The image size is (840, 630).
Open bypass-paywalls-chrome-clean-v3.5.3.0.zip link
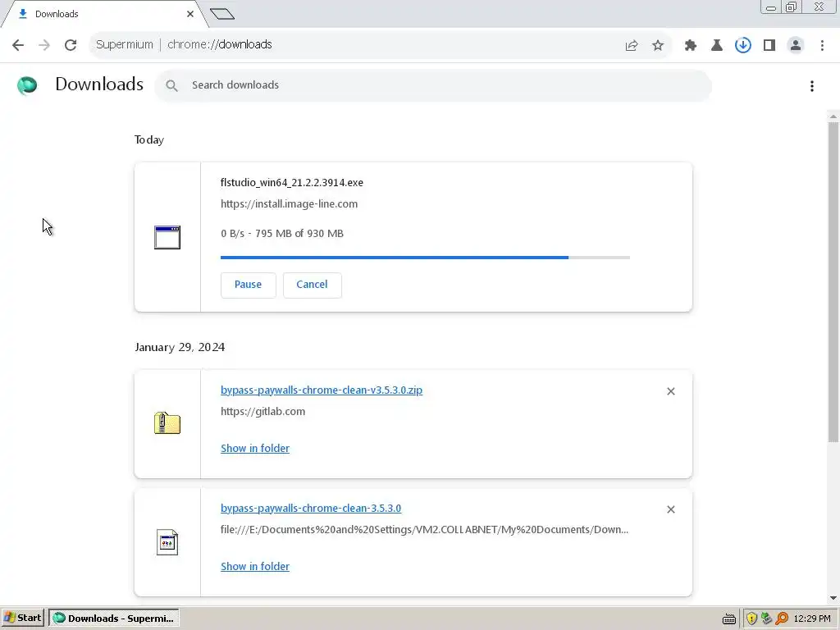pos(322,390)
